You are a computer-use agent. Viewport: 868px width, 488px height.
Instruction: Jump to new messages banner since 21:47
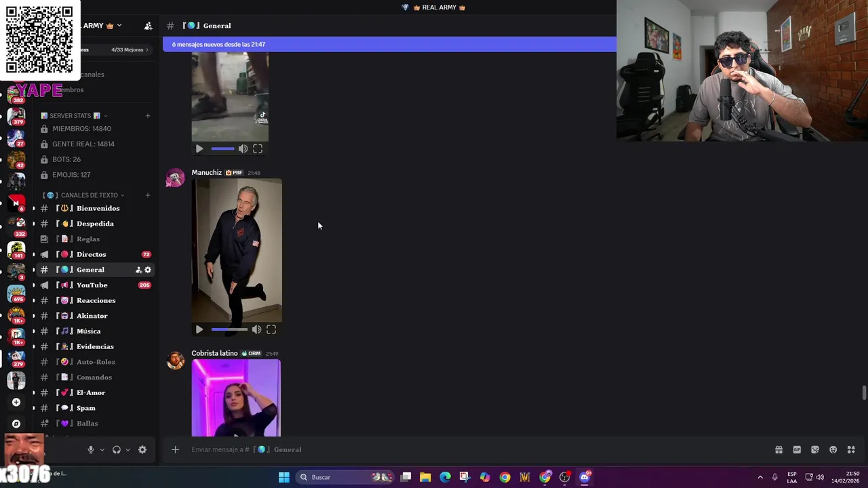coord(390,44)
